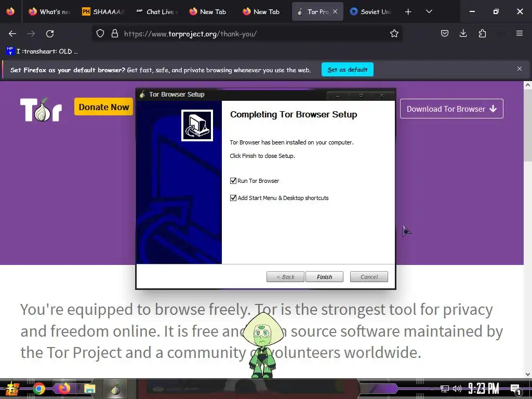Screen dimensions: 532x399
Task: Open the Pocket save icon
Action: 445,34
